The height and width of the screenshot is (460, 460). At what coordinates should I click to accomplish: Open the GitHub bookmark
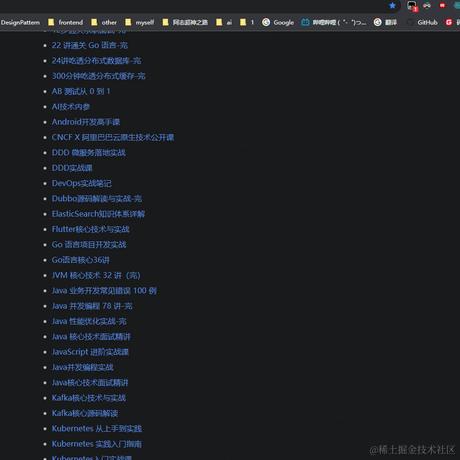(x=423, y=22)
